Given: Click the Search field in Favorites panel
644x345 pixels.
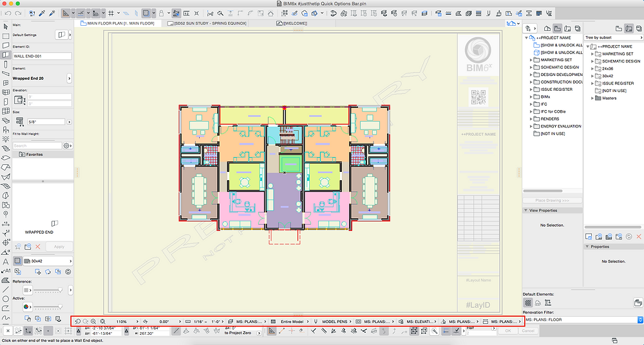Looking at the screenshot, I should click(37, 145).
